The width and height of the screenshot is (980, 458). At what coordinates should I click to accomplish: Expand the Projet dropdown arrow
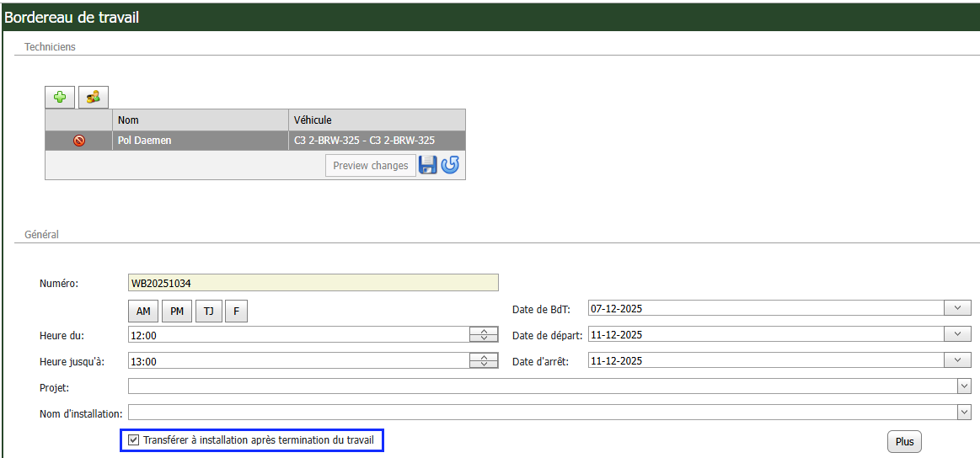[x=964, y=386]
